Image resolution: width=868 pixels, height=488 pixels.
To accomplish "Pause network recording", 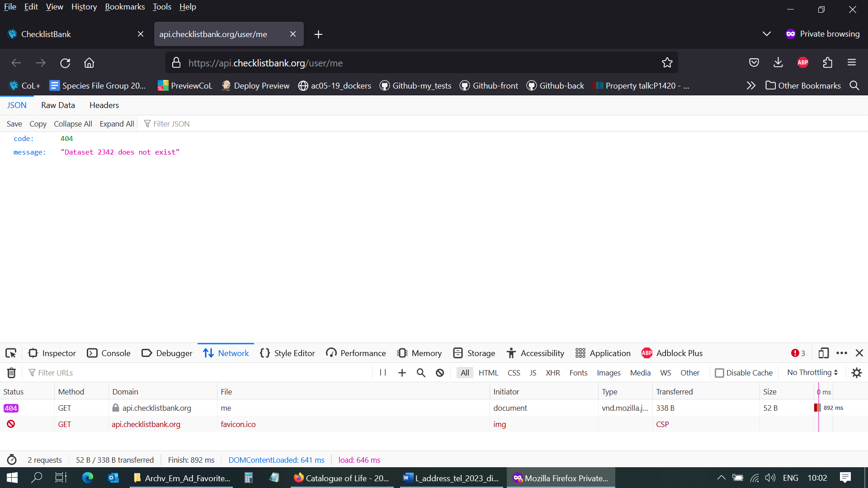I will click(x=383, y=373).
